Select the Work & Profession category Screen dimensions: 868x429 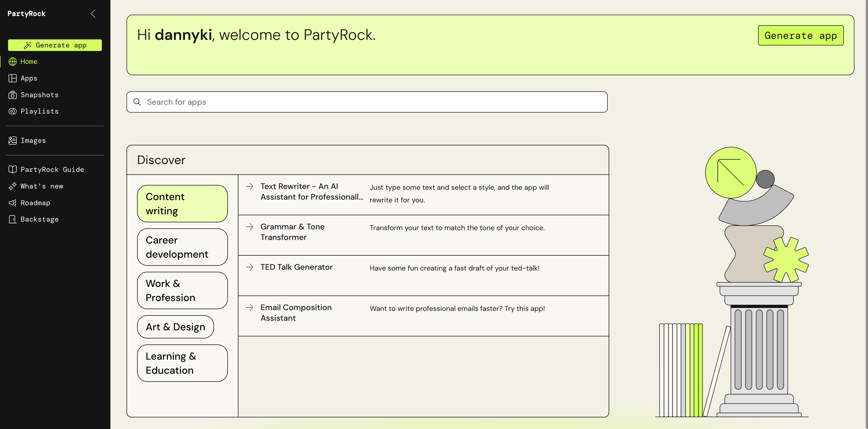pos(182,290)
